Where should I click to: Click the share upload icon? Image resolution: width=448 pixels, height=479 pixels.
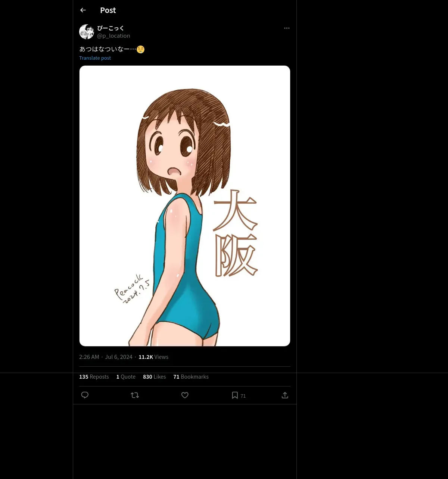click(285, 395)
